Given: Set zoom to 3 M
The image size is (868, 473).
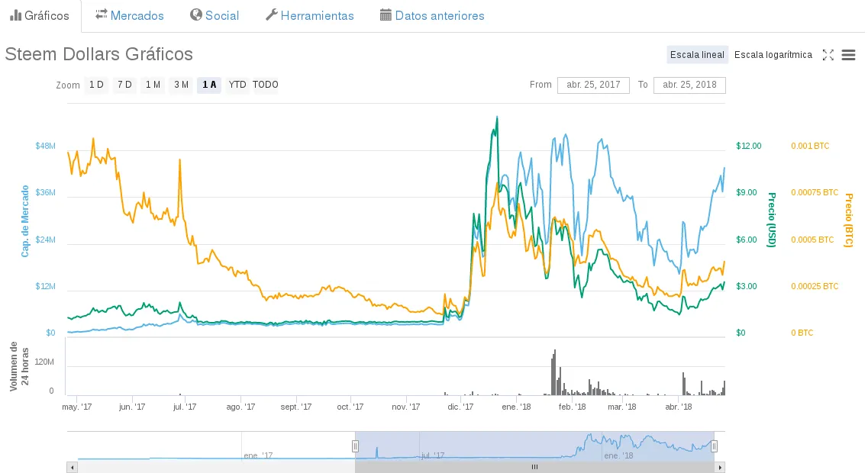Looking at the screenshot, I should (x=181, y=85).
